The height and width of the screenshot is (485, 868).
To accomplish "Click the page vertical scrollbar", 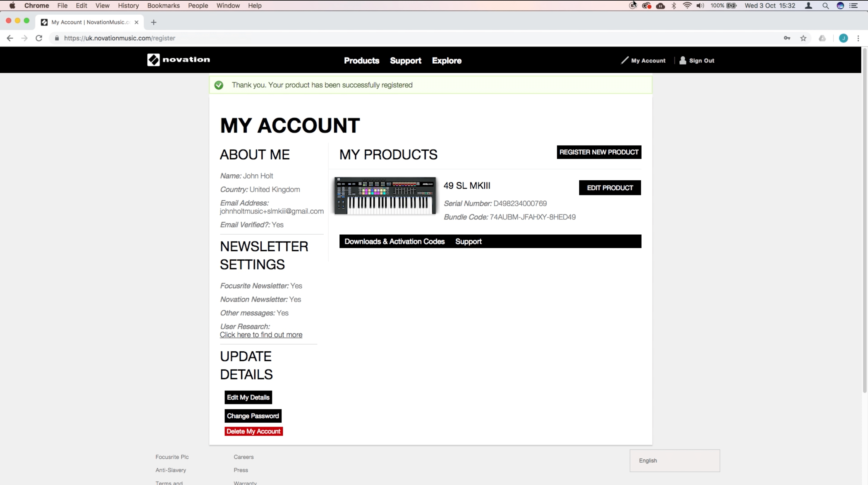I will point(865,220).
